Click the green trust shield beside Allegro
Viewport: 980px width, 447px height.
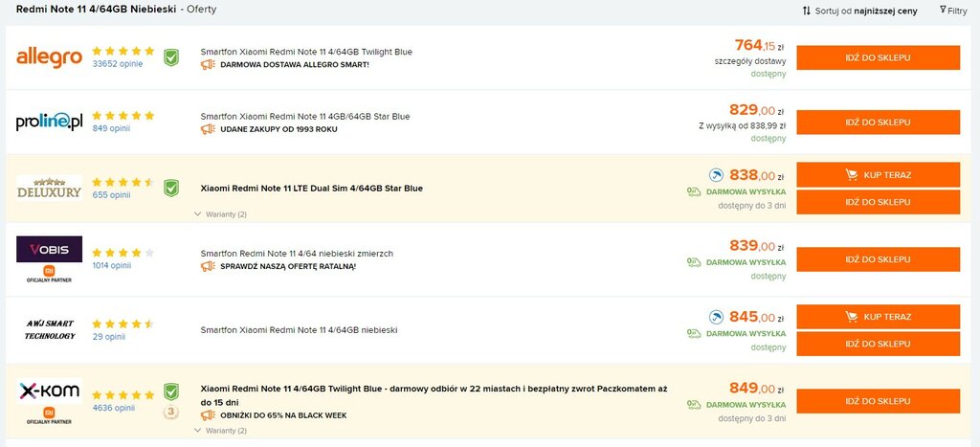tap(171, 57)
